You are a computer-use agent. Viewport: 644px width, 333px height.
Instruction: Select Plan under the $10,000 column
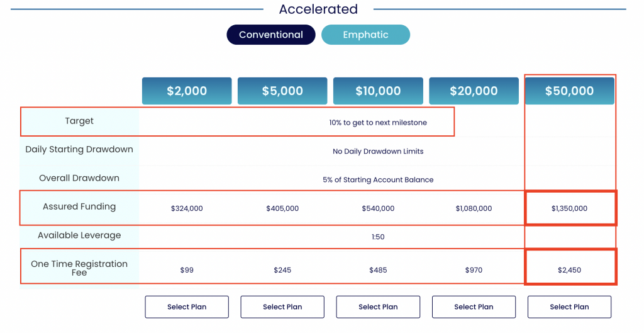[x=378, y=307]
